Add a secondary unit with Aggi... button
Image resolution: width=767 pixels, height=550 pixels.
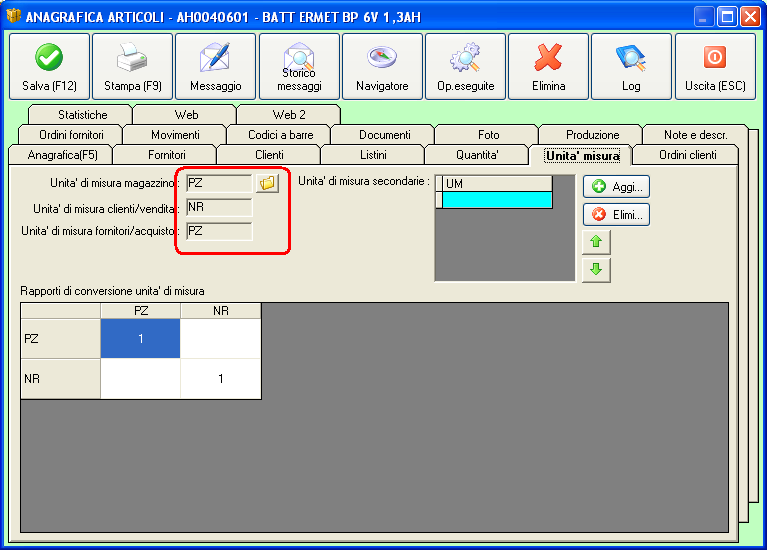click(616, 186)
